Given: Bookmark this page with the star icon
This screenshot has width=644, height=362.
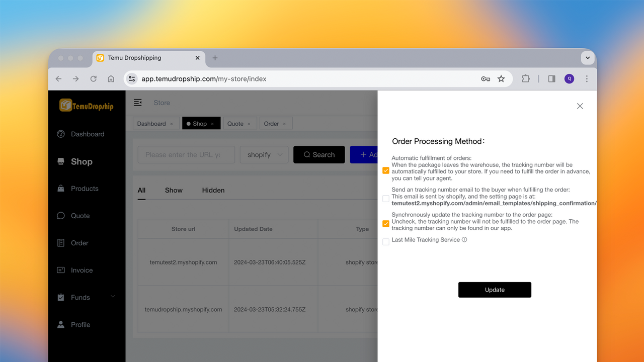Looking at the screenshot, I should pos(501,79).
